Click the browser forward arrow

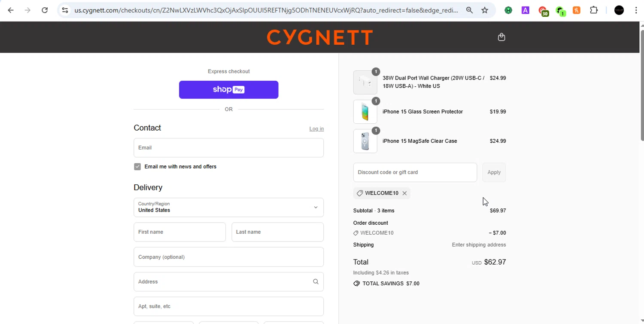coord(27,10)
